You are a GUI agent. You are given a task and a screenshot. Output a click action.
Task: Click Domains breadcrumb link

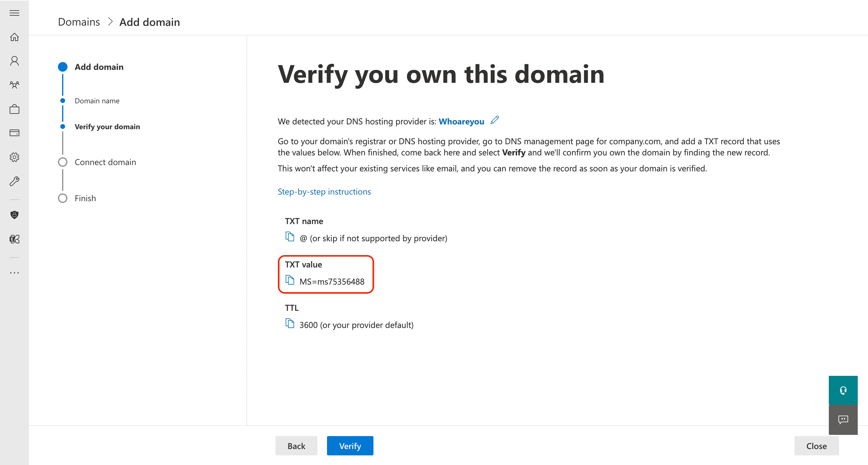point(79,22)
